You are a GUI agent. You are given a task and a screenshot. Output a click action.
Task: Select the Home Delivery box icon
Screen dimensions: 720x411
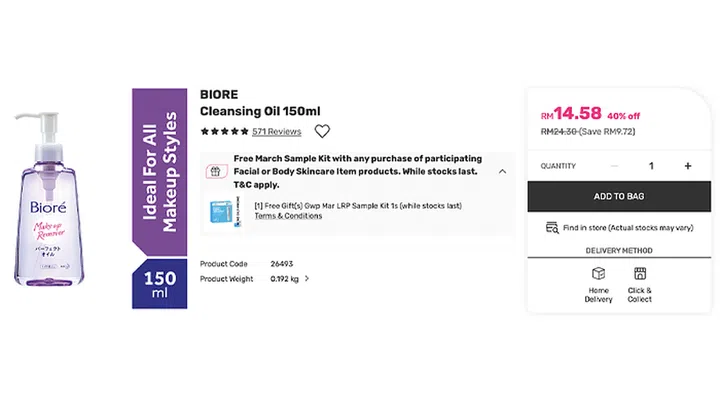point(599,273)
